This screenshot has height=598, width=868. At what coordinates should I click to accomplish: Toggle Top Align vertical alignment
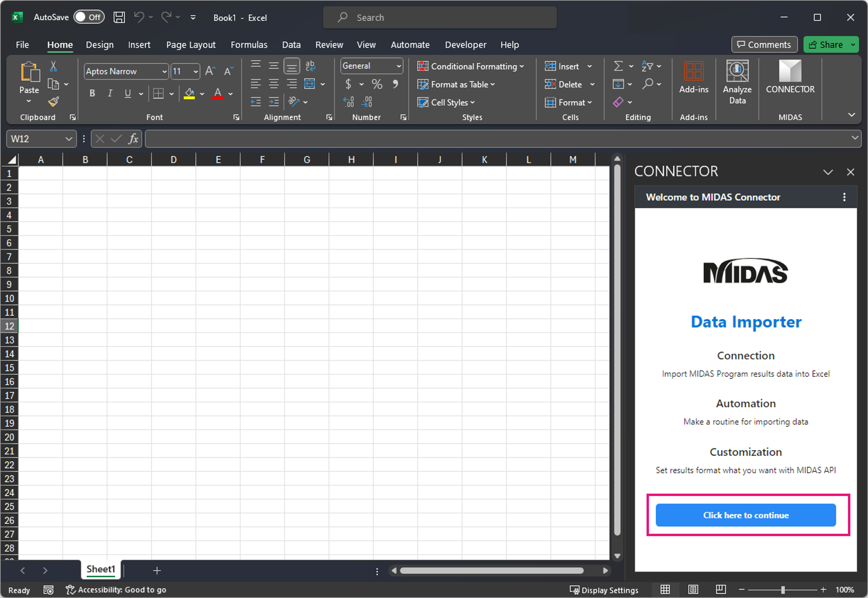coord(256,65)
